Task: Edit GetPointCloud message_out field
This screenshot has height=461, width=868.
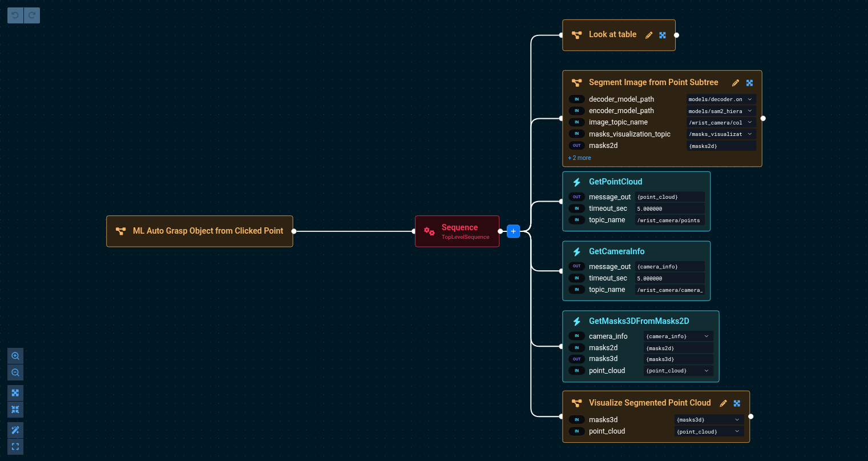Action: pyautogui.click(x=670, y=197)
